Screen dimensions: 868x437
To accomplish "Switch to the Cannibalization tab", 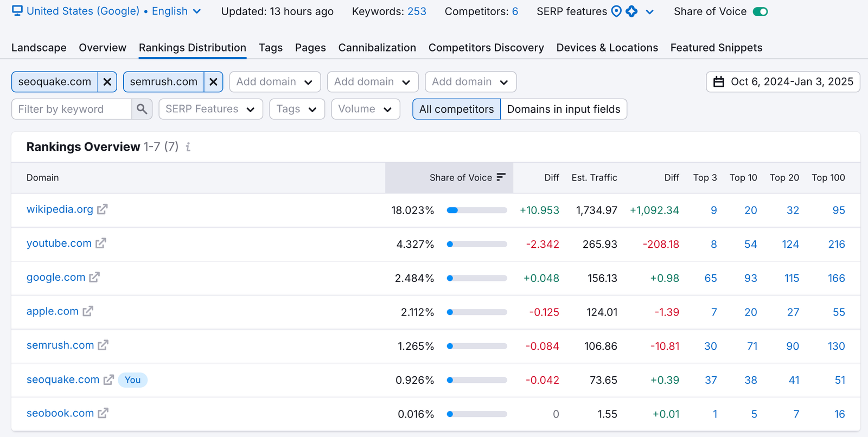I will point(377,48).
